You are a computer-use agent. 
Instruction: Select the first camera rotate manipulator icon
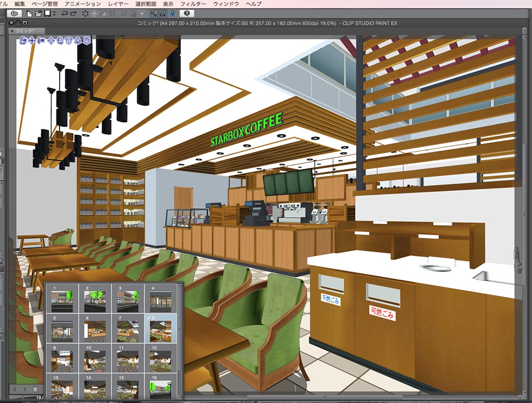click(x=23, y=41)
